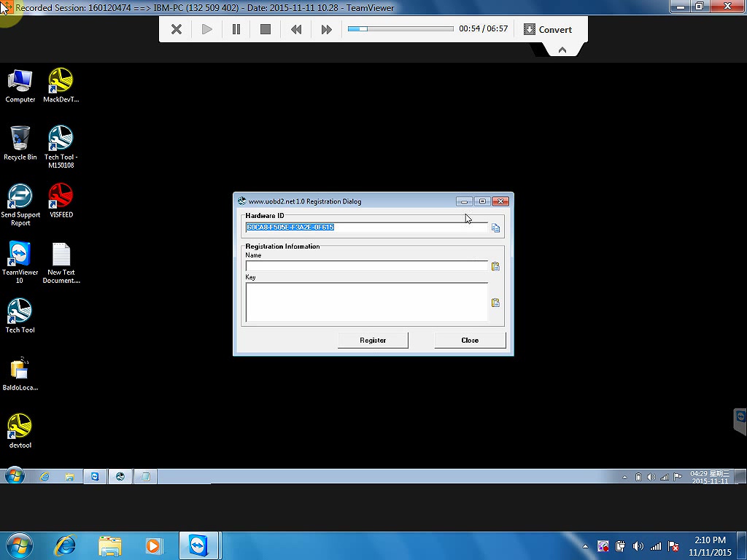Screen dimensions: 747x560
Task: Click the Register button
Action: tap(373, 341)
